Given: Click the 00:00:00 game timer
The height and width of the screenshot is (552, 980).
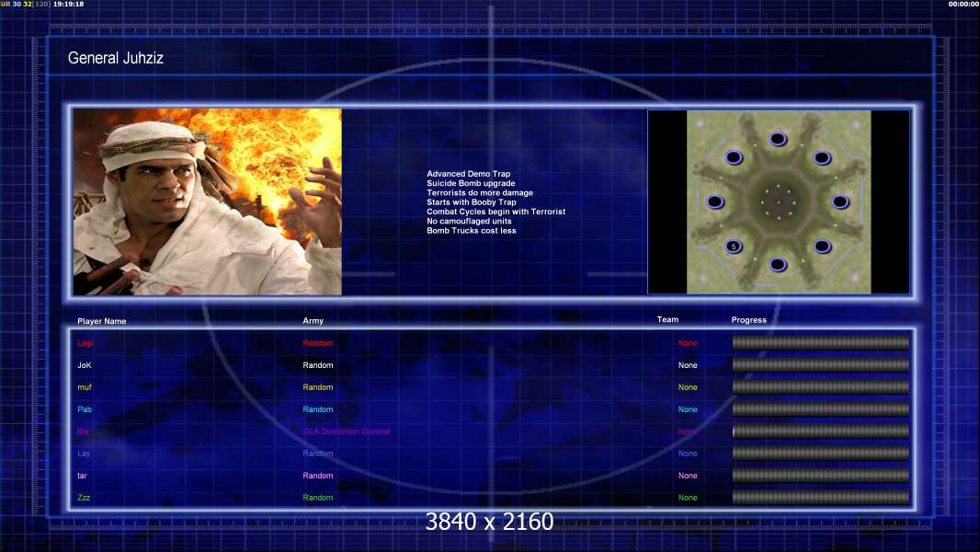Looking at the screenshot, I should (963, 4).
